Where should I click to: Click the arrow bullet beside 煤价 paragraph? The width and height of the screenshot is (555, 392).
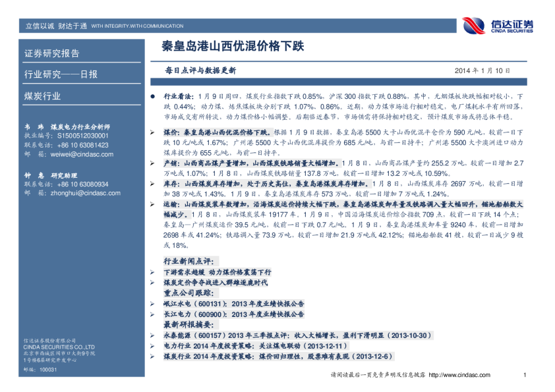153,132
